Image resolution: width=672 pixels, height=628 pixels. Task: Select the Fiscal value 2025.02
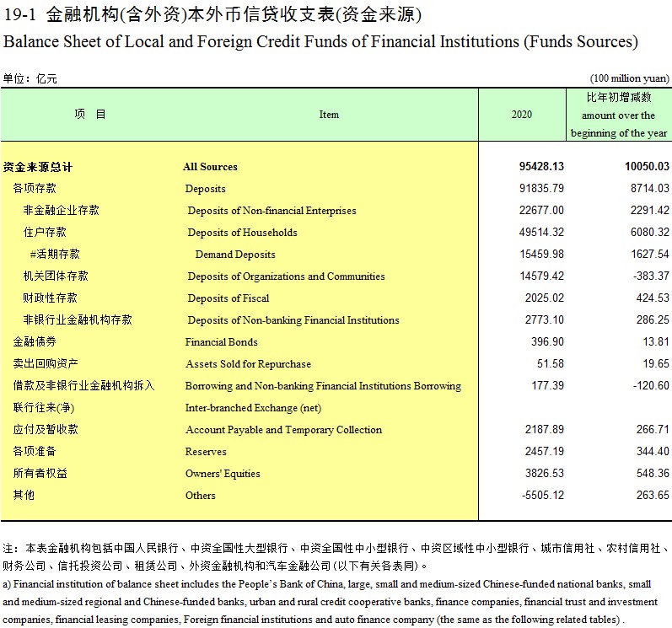click(545, 298)
